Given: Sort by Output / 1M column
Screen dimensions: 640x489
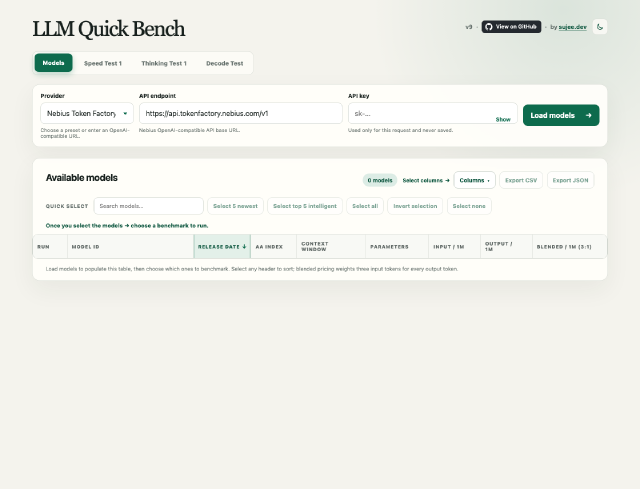Looking at the screenshot, I should point(506,247).
